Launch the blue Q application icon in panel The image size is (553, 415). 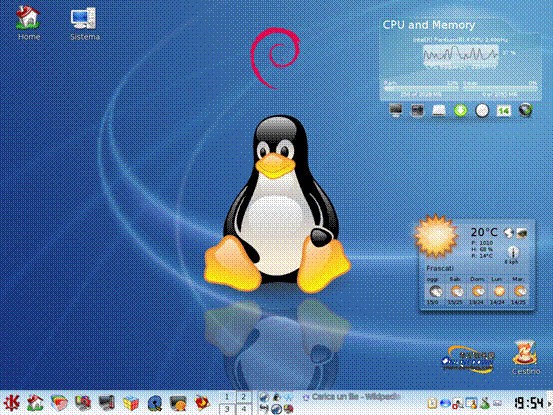pos(155,403)
